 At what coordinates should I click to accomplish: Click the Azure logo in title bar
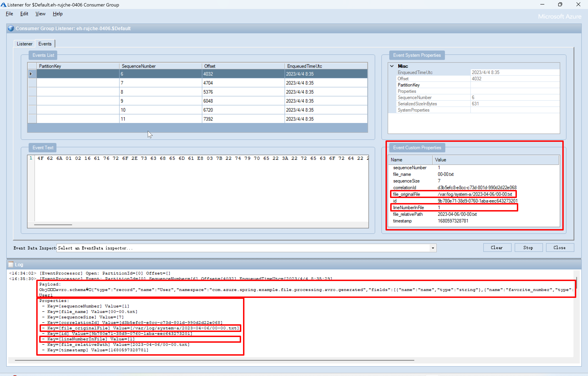pos(3,5)
